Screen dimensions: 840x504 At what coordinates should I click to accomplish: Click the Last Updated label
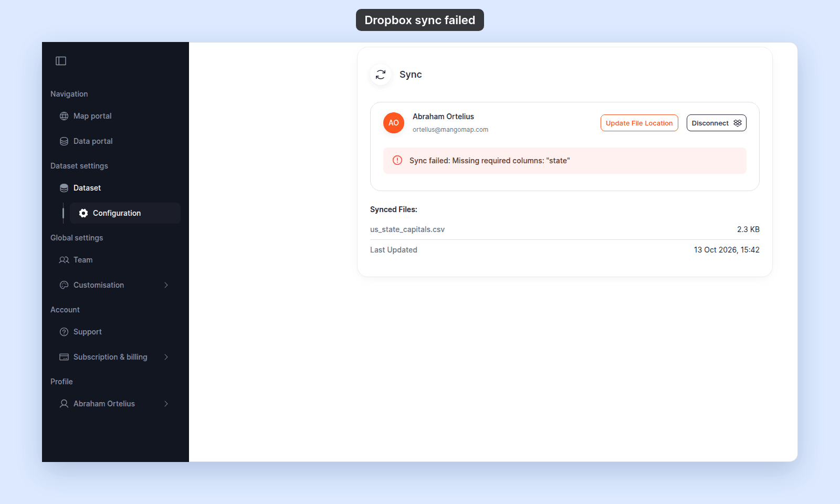(394, 250)
